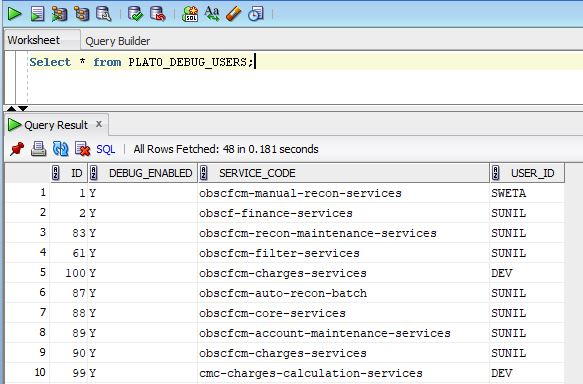This screenshot has height=384, width=583.
Task: Select row number 1 in results
Action: (x=43, y=193)
